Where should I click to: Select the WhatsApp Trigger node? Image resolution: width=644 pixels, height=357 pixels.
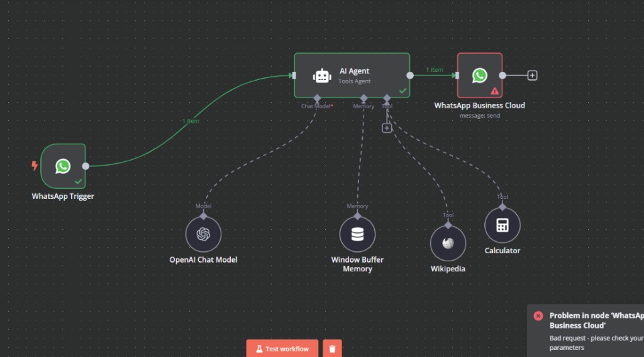pos(63,166)
